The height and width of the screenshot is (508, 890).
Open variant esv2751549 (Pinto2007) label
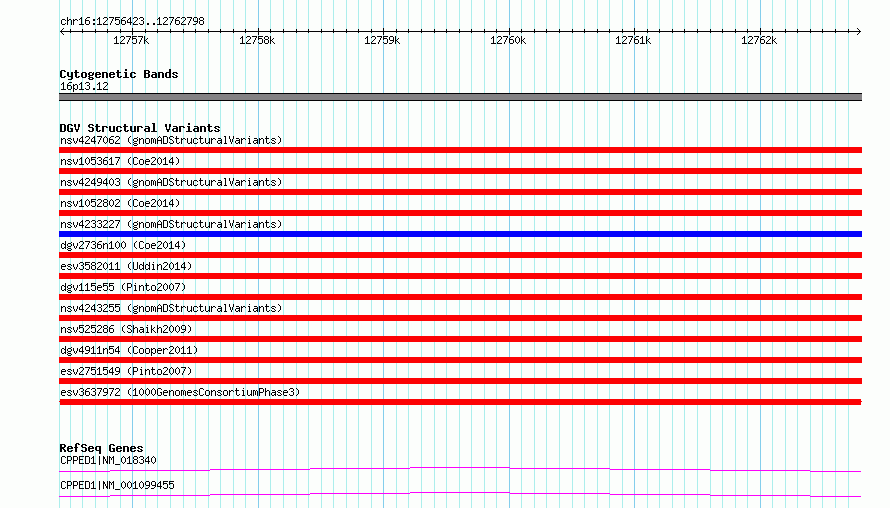(x=126, y=371)
